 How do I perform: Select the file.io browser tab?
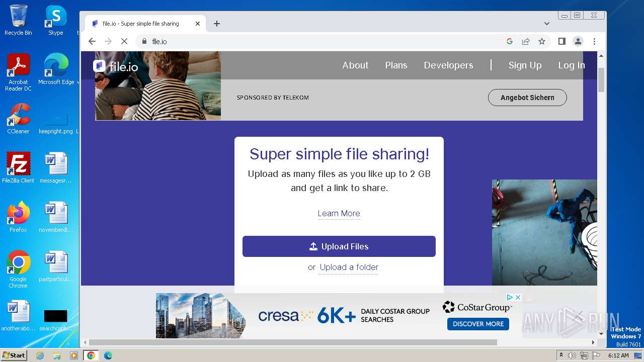tap(145, 24)
